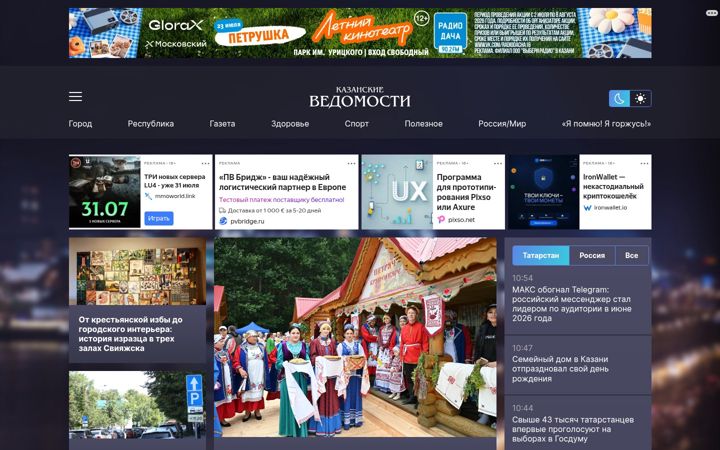Image resolution: width=720 pixels, height=450 pixels.
Task: Open ТРИ новых сервера LU4 headline
Action: click(174, 181)
